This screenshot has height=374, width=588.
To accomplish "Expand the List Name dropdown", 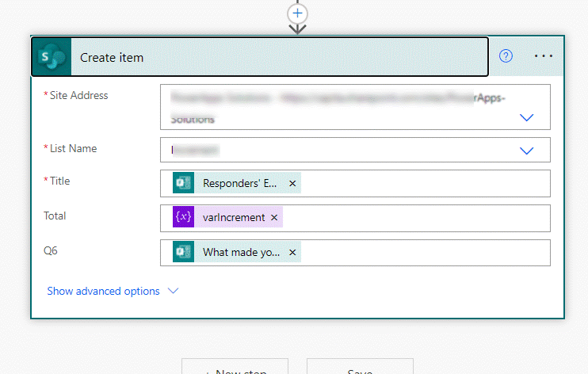I will tap(526, 151).
